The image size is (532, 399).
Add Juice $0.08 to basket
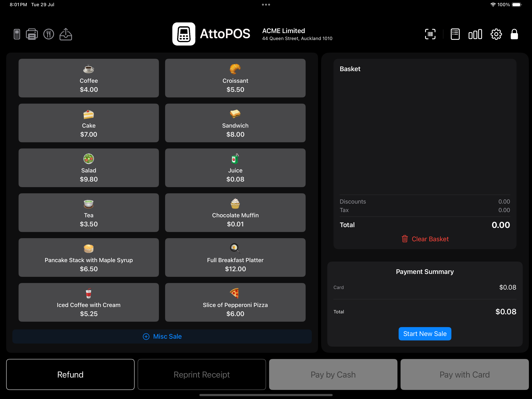click(235, 168)
